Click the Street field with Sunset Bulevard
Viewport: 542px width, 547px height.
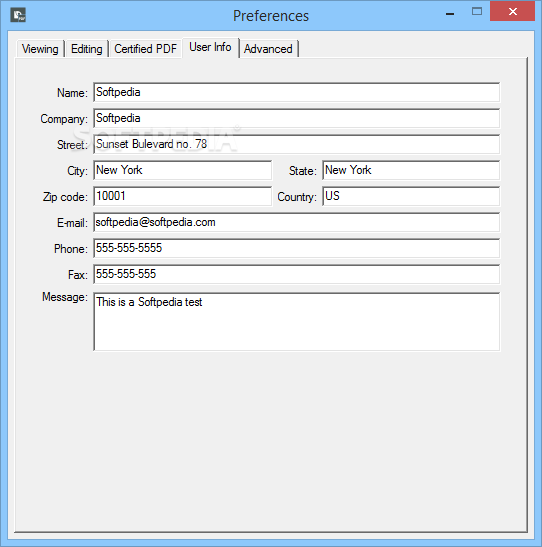[296, 144]
